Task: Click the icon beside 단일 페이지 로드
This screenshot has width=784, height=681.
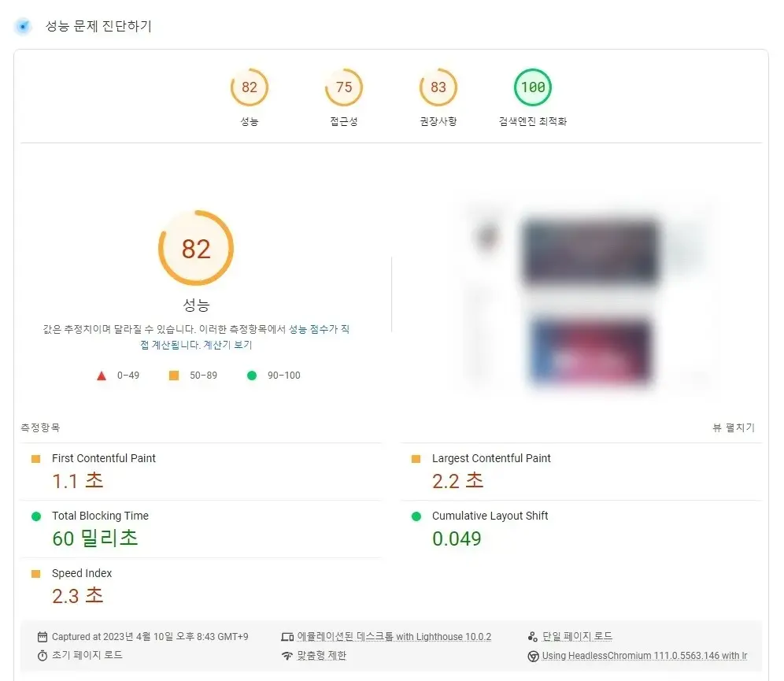Action: point(532,636)
